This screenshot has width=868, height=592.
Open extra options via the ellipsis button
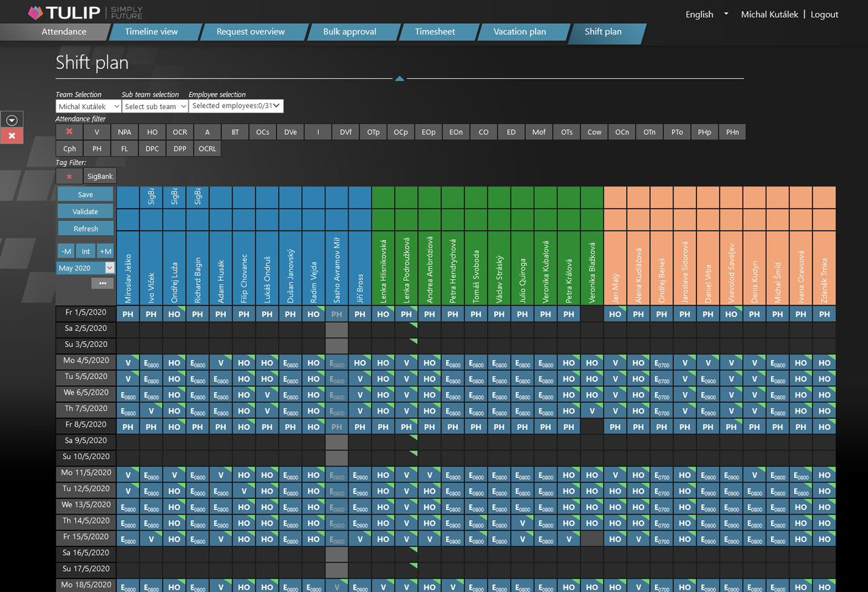102,283
